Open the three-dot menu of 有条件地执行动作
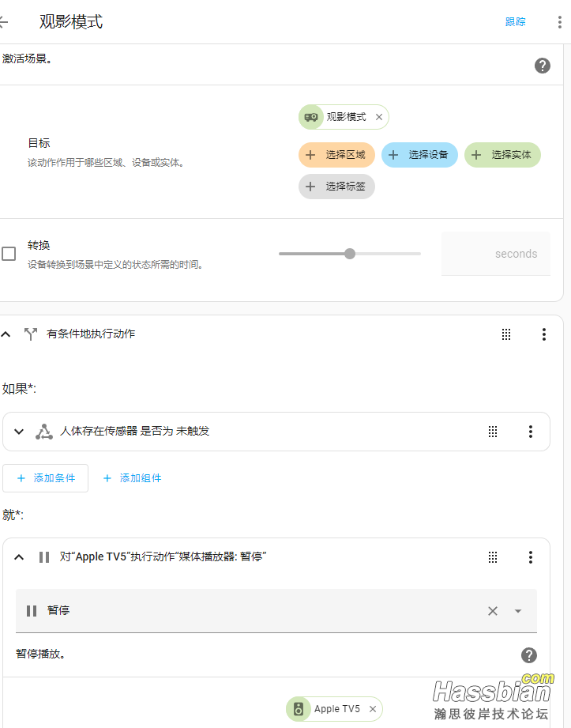Screen dimensions: 571x728 pos(543,334)
